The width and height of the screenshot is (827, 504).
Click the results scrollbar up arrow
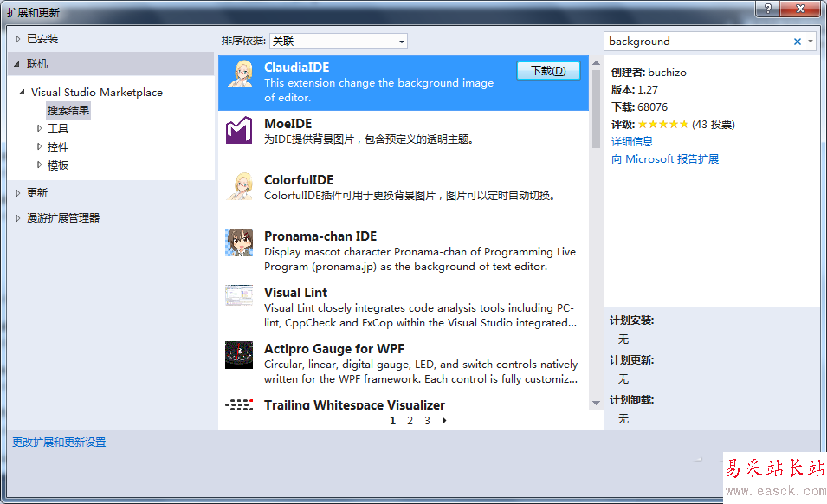point(596,62)
